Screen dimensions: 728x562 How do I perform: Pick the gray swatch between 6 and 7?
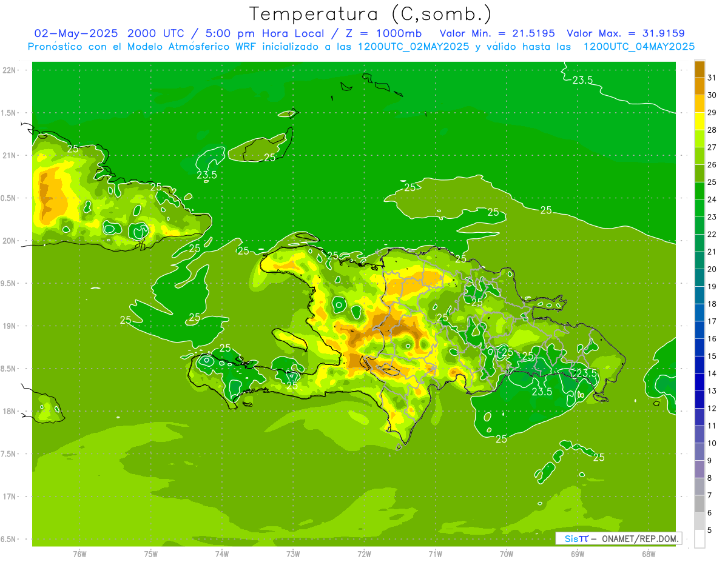pos(699,504)
